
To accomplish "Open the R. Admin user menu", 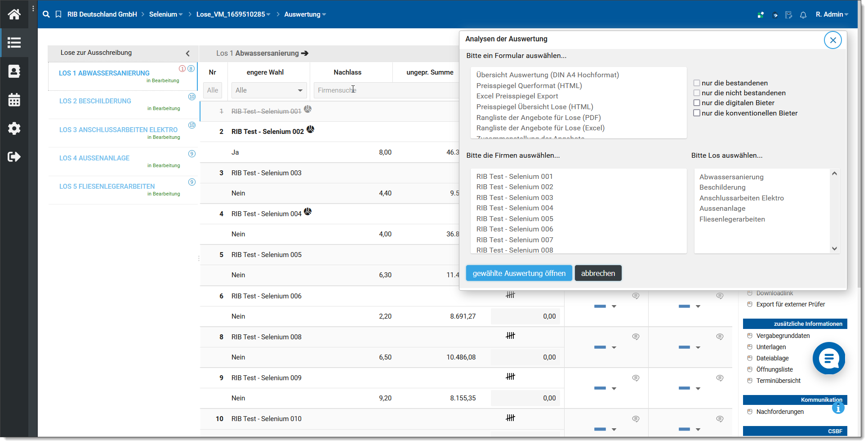I will pos(832,14).
